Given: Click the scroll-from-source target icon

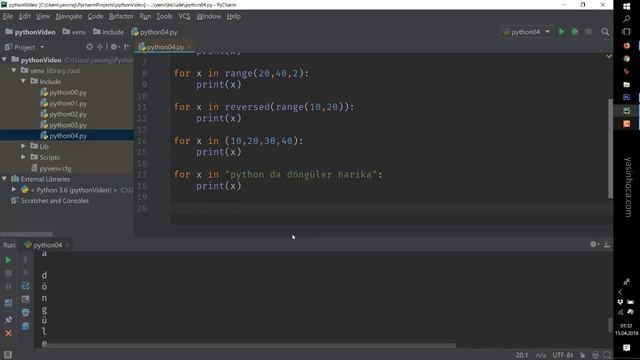Looking at the screenshot, I should [89, 47].
